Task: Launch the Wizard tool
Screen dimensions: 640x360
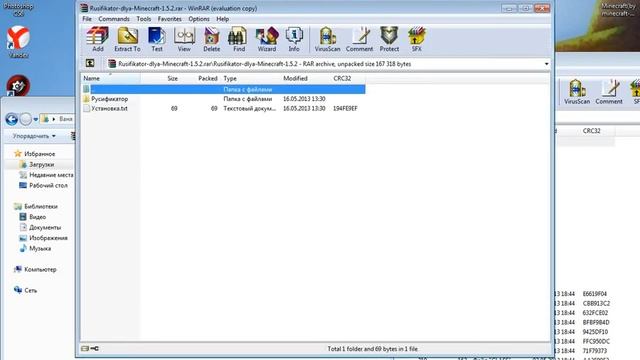Action: (x=267, y=39)
